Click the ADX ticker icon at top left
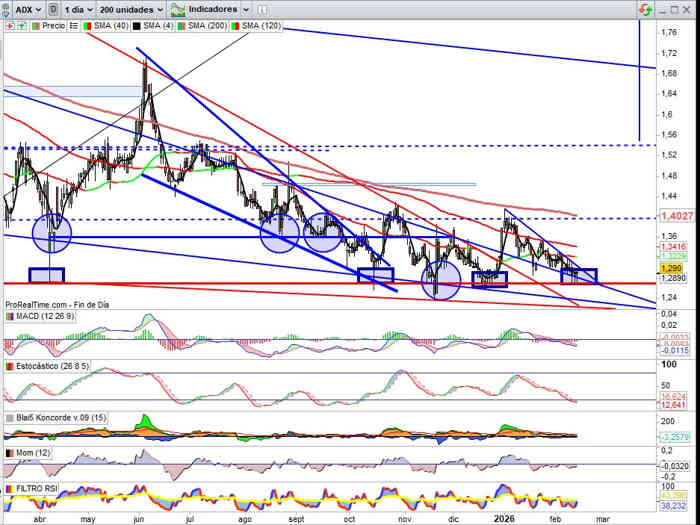Viewport: 700px width, 525px height. [x=7, y=9]
